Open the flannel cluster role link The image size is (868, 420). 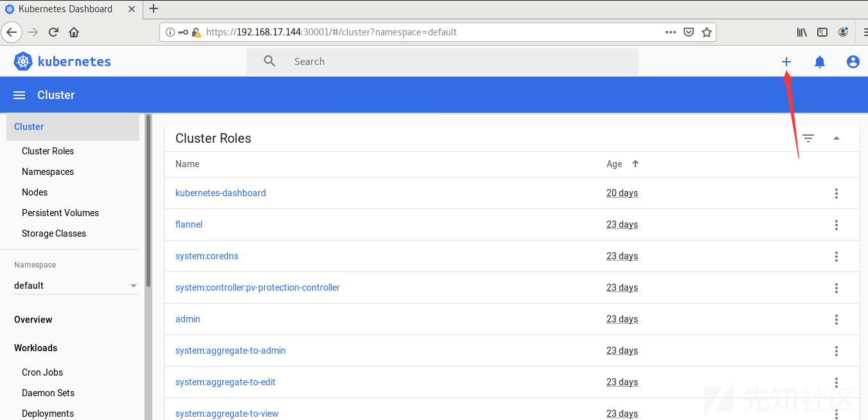[189, 224]
